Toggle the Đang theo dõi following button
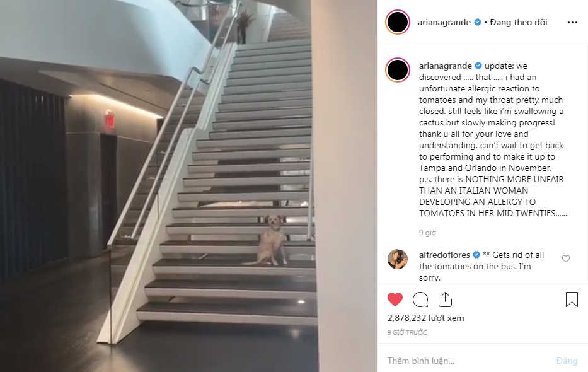This screenshot has height=372, width=588. pos(519,22)
